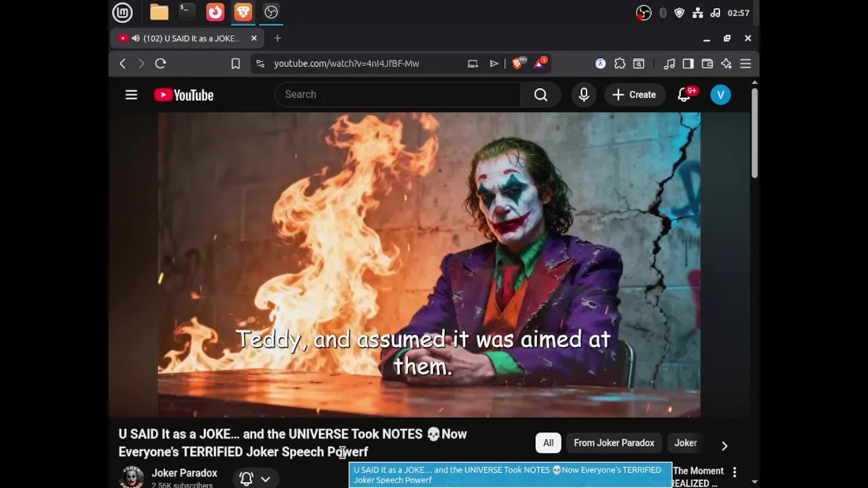Open the music note sound tray icon

click(x=715, y=13)
